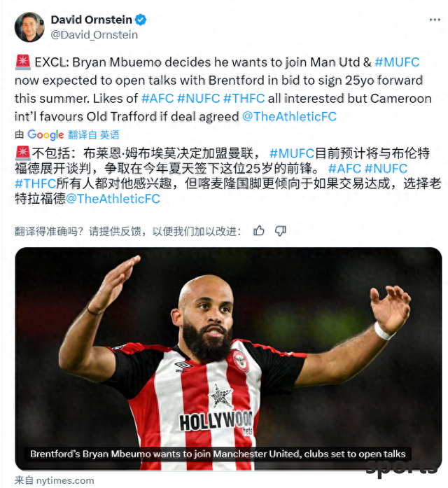This screenshot has width=448, height=488.
Task: Click the blue verified badge
Action: tap(141, 20)
